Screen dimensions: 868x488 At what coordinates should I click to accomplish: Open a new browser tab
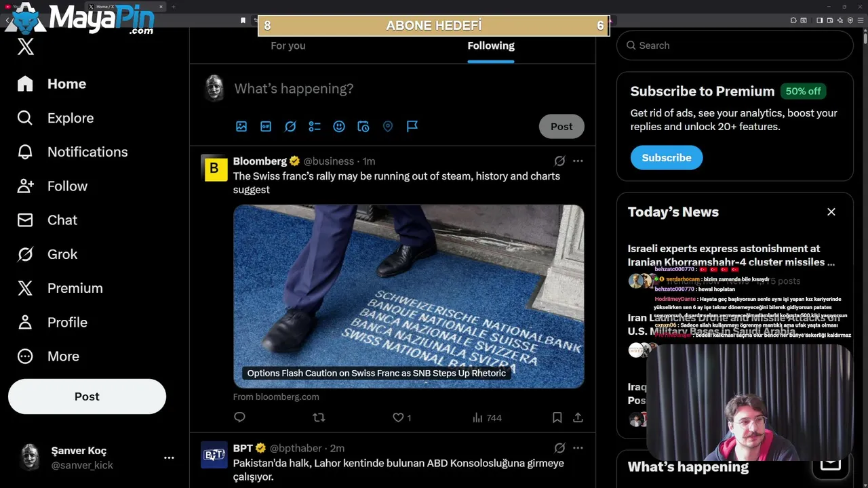[174, 7]
